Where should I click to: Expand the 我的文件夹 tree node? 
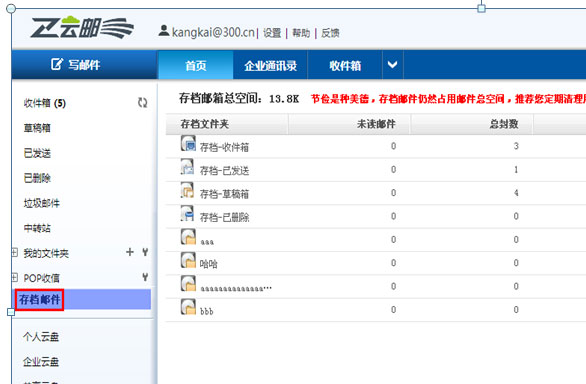pyautogui.click(x=14, y=253)
